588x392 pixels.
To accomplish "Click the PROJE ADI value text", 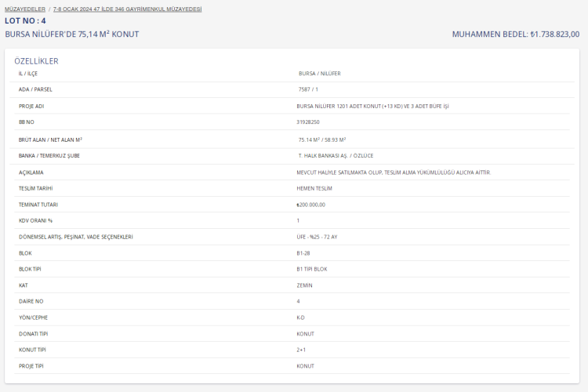I will (372, 106).
